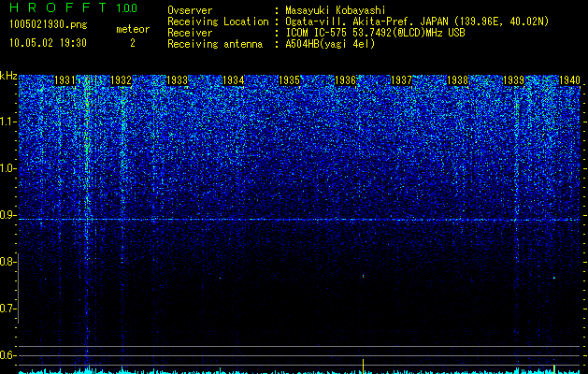Screen dimensions: 588x374
Task: Click the 1931 time marker label
Action: (x=65, y=80)
